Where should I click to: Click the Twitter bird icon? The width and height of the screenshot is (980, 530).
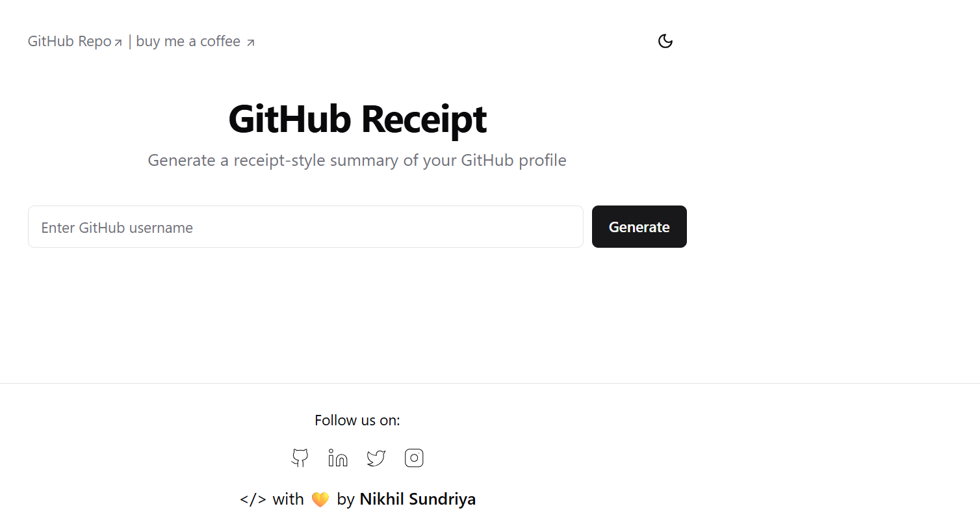pos(376,458)
